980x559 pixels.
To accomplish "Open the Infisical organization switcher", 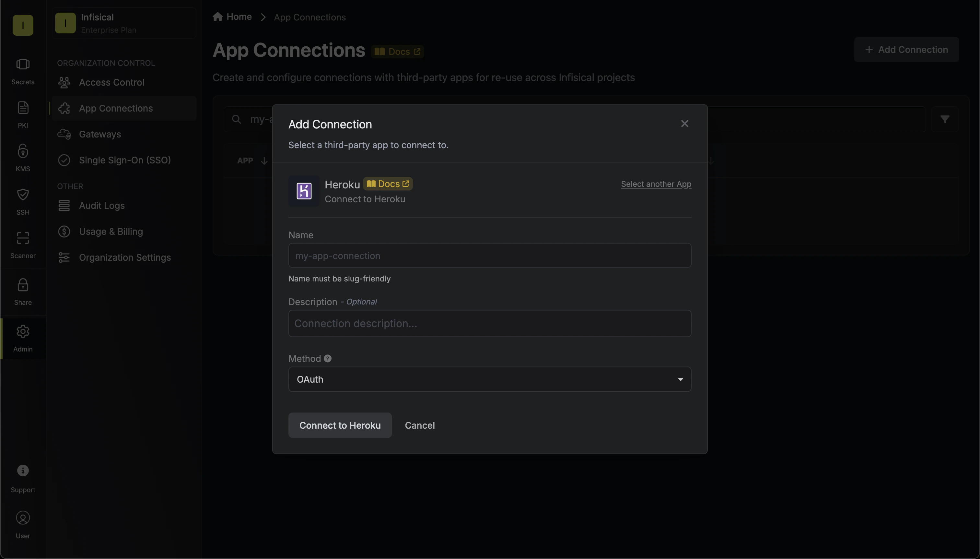I will pos(124,23).
